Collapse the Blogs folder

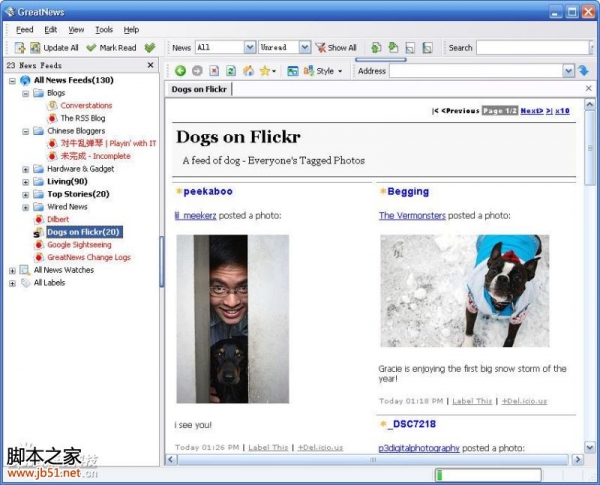[25, 93]
